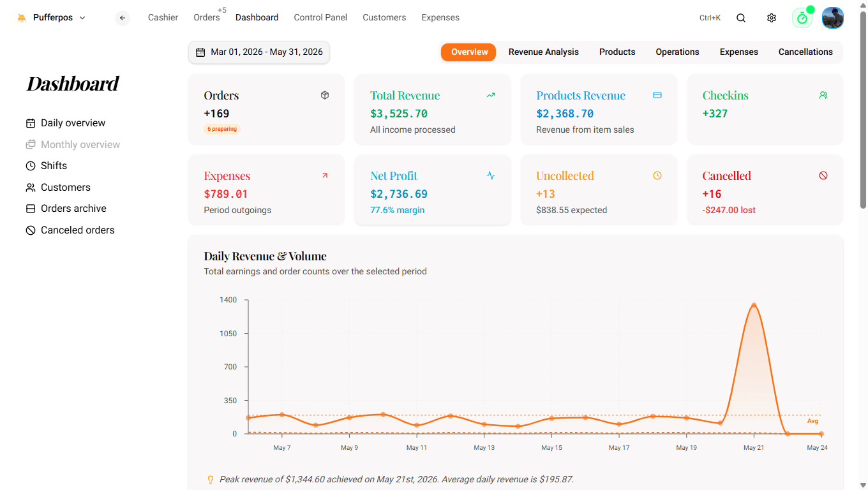The width and height of the screenshot is (868, 490).
Task: Open the Pufferpos workspace dropdown chevron
Action: click(x=82, y=18)
